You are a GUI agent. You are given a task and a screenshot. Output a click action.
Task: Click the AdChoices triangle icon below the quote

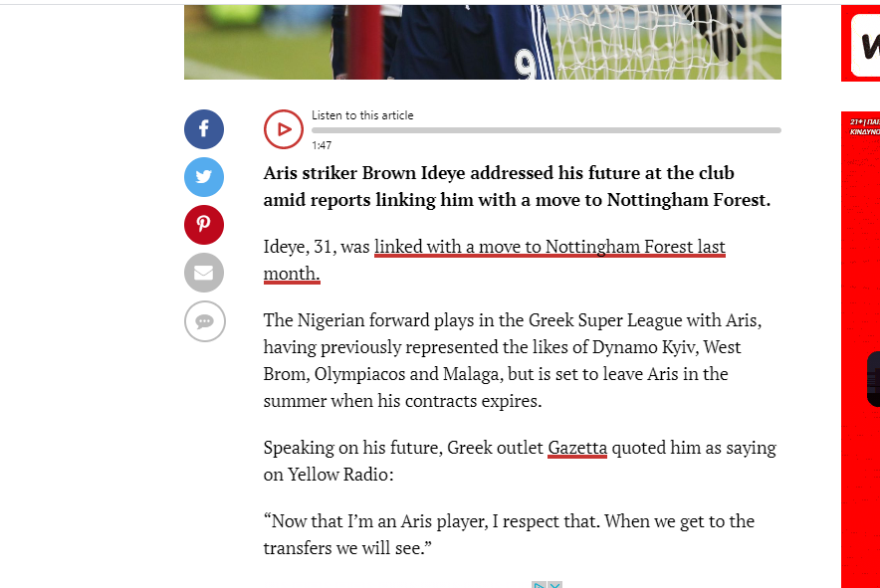coord(539,585)
